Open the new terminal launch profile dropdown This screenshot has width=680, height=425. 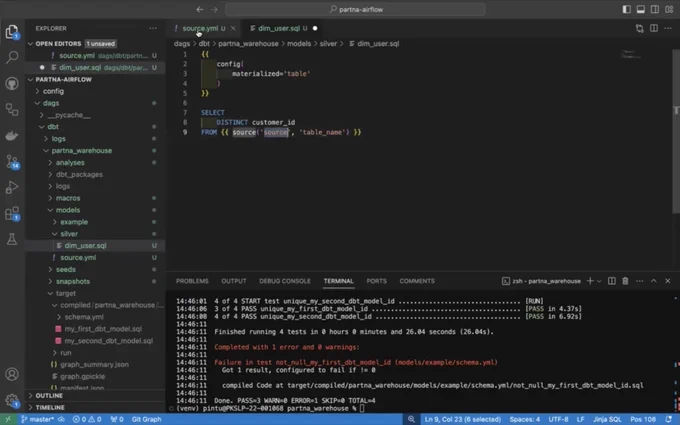[x=599, y=281]
